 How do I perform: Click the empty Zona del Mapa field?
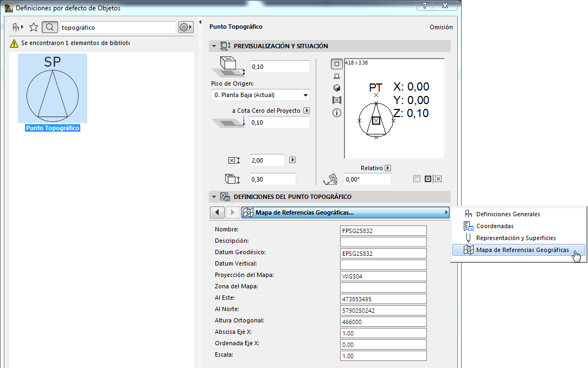point(384,287)
